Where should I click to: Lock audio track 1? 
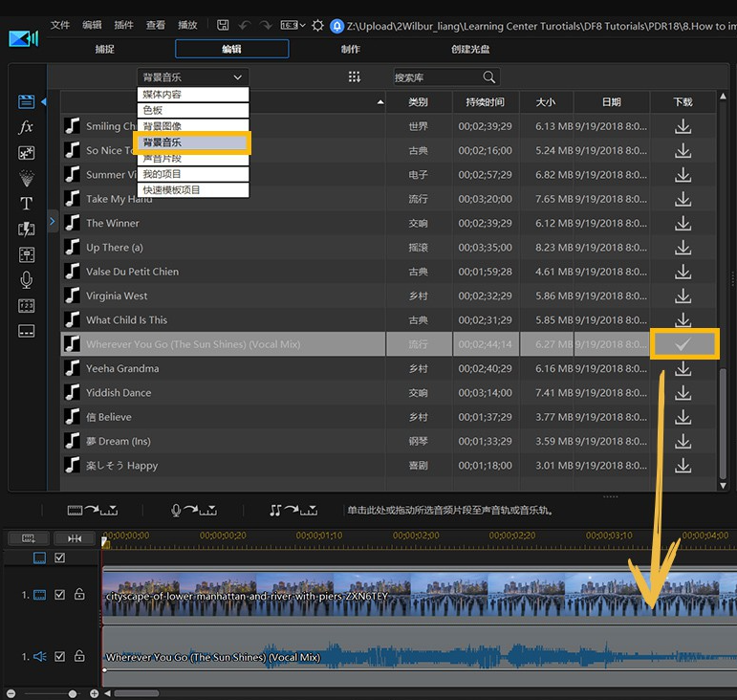(79, 656)
